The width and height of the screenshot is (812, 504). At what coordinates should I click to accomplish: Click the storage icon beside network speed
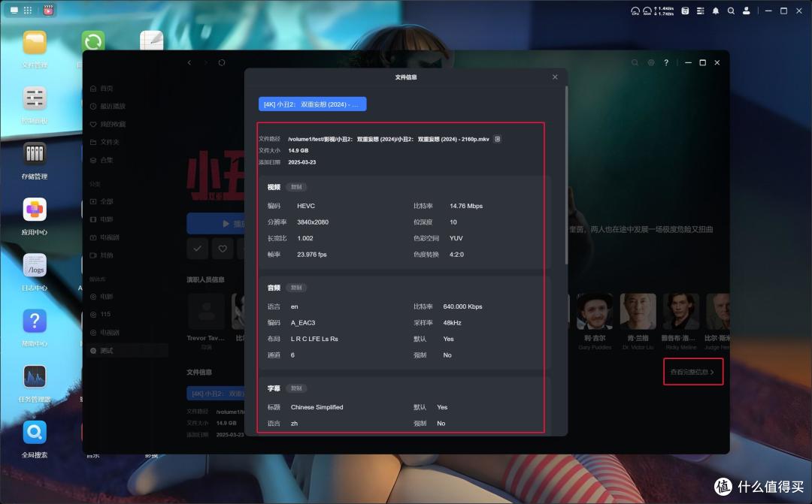tap(685, 11)
